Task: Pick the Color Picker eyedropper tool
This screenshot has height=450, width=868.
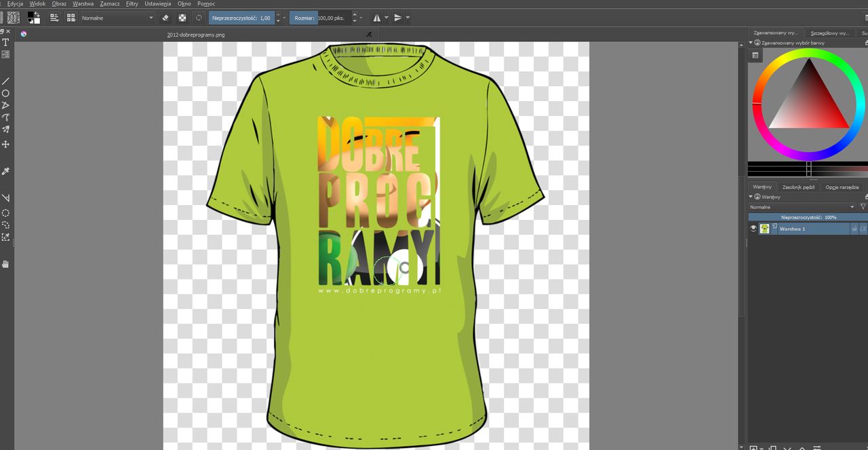Action: click(5, 171)
